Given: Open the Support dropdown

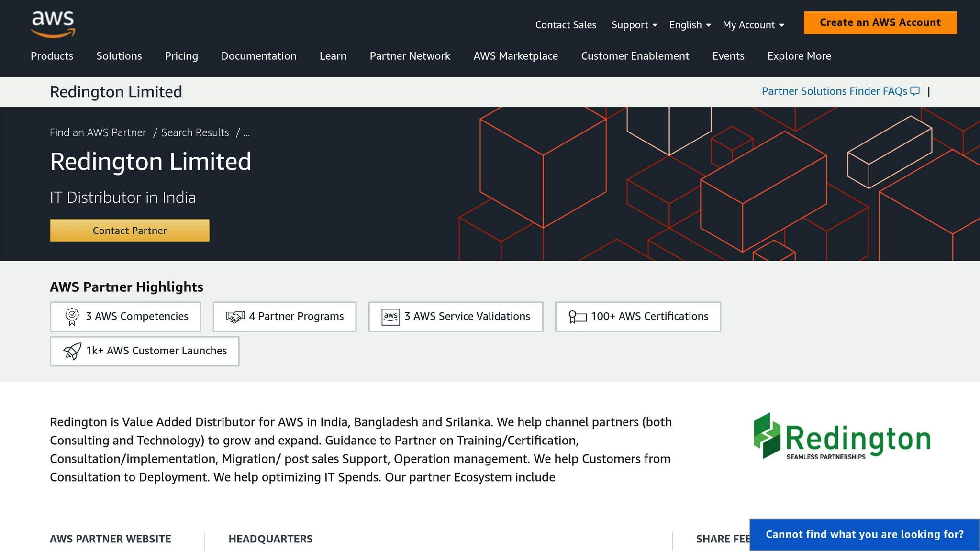Looking at the screenshot, I should point(635,25).
